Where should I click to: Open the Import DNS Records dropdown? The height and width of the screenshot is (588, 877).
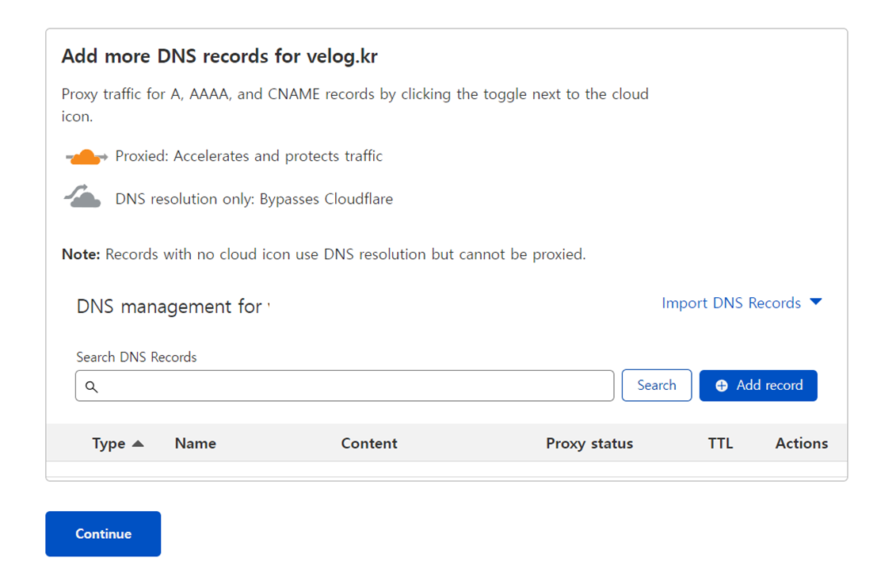click(x=742, y=303)
